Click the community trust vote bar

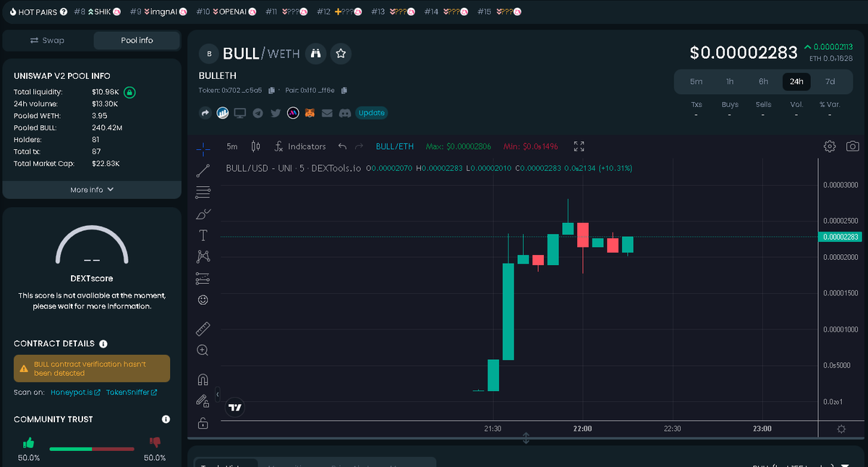pos(92,449)
